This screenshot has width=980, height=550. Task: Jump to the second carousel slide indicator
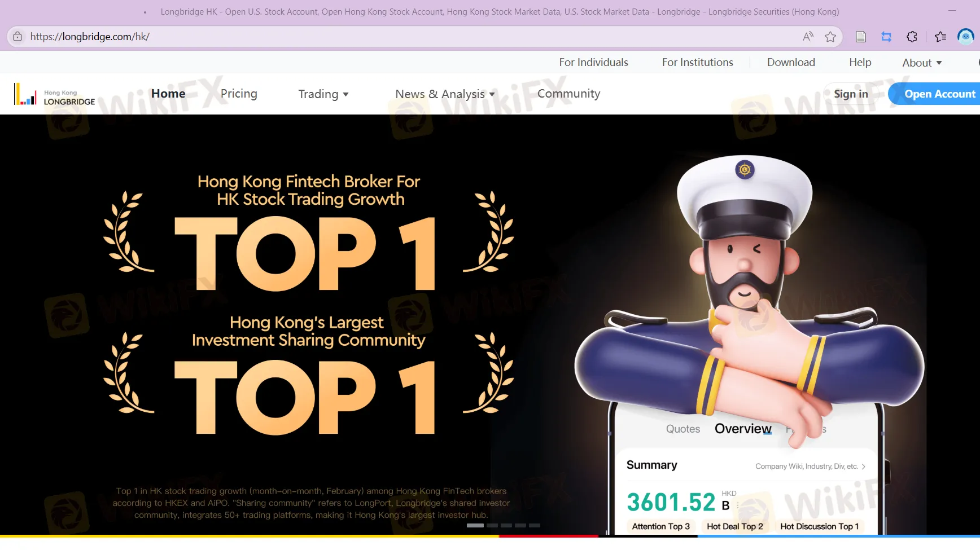pyautogui.click(x=492, y=525)
